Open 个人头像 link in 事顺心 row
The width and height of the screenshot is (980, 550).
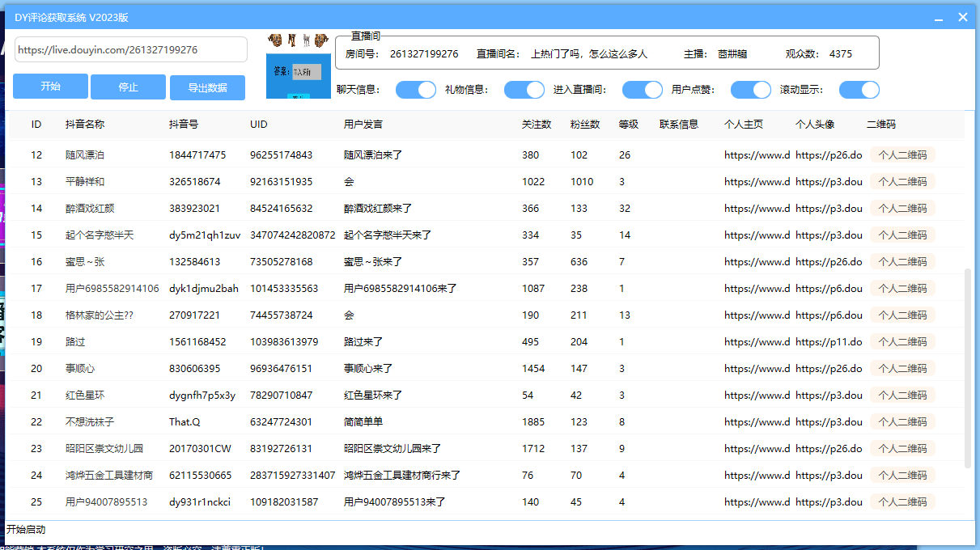click(829, 368)
